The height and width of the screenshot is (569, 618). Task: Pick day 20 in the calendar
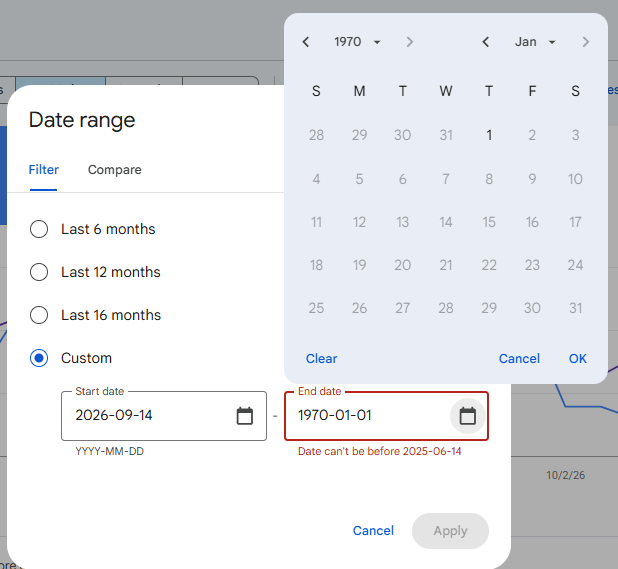pyautogui.click(x=402, y=265)
